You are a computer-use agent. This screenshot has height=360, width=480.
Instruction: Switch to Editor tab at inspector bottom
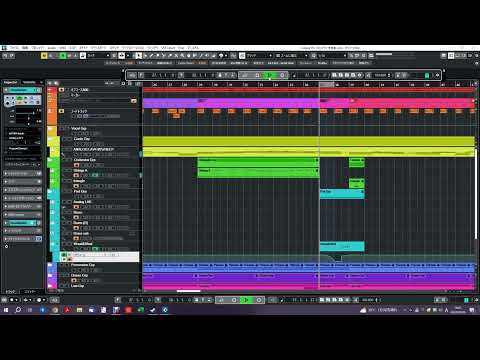29,291
